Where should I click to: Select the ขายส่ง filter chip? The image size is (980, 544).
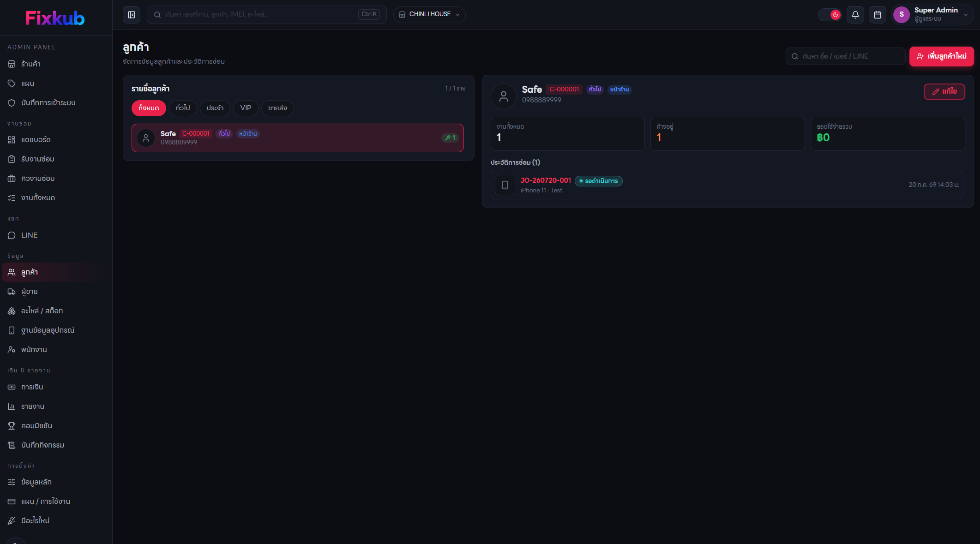(277, 108)
